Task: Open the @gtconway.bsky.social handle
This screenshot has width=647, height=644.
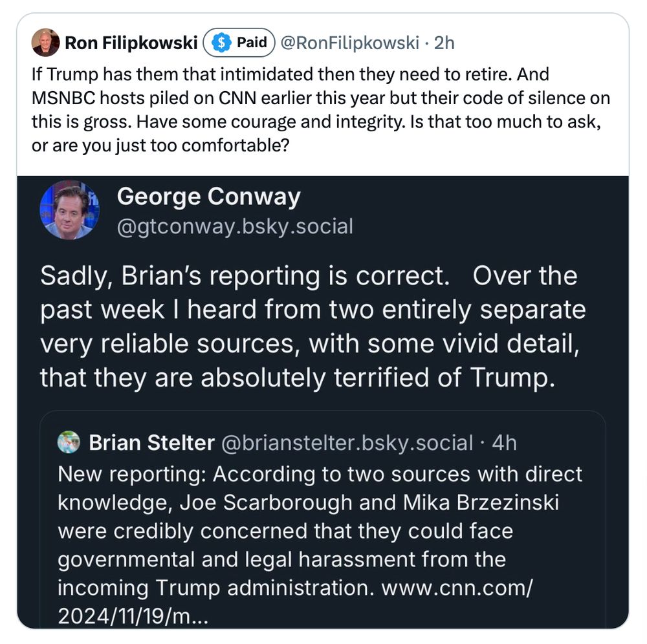Action: tap(235, 226)
